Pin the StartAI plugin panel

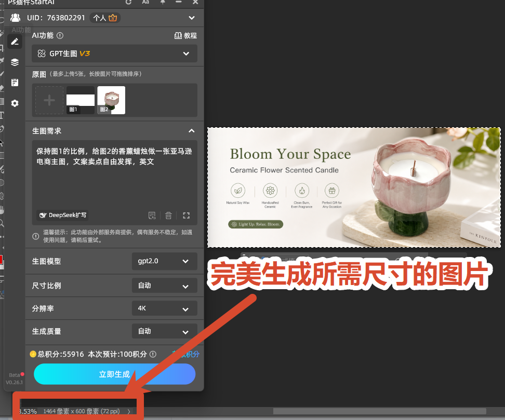coord(163,2)
